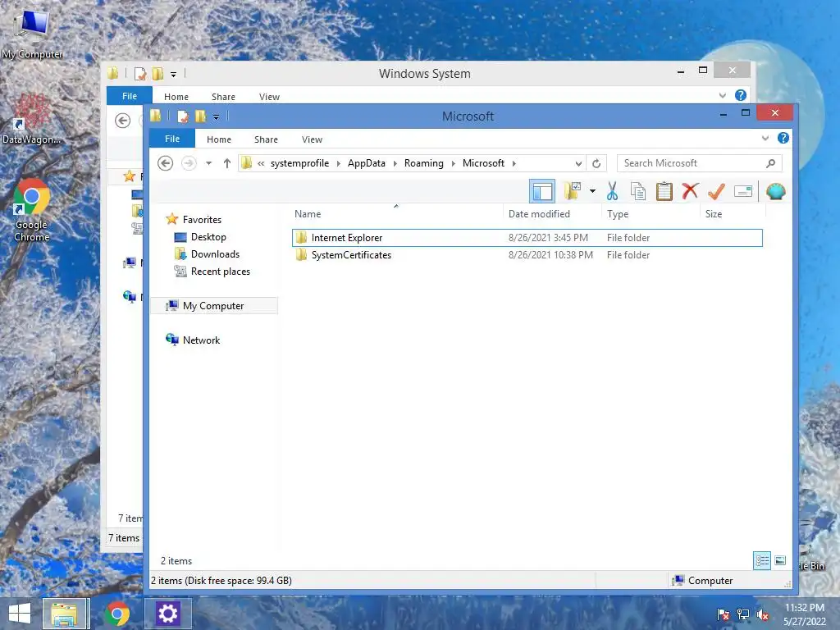The height and width of the screenshot is (630, 840).
Task: Sort by Type column header
Action: click(651, 214)
